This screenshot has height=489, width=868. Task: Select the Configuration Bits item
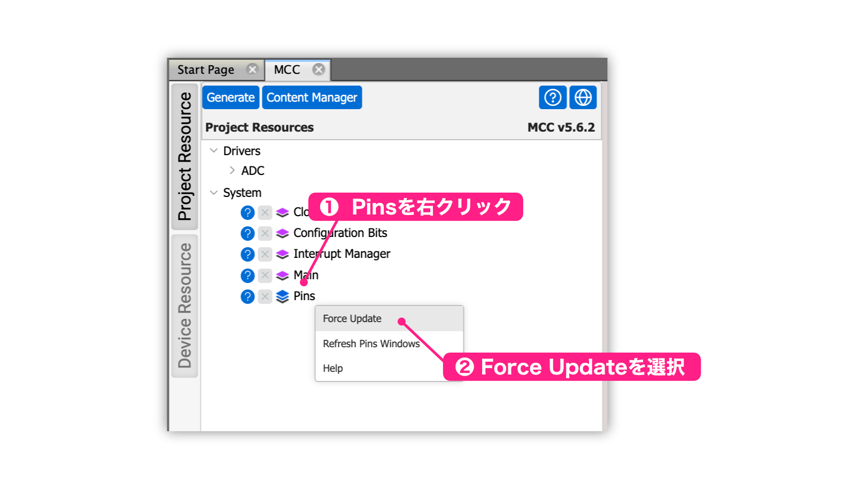[340, 233]
